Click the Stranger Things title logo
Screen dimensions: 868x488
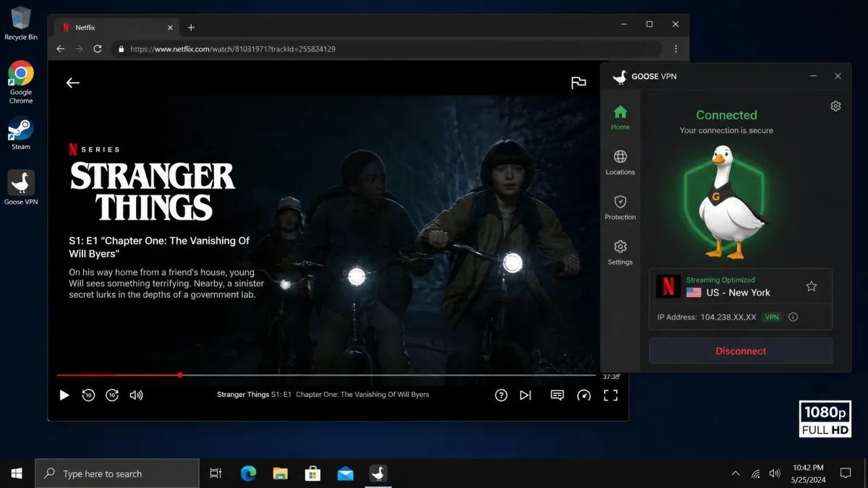[153, 192]
